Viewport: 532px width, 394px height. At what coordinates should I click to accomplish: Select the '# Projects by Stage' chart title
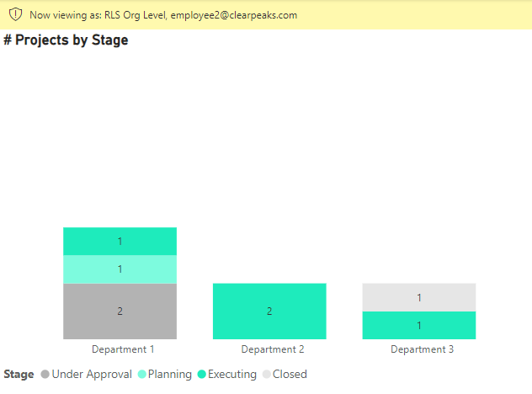66,40
